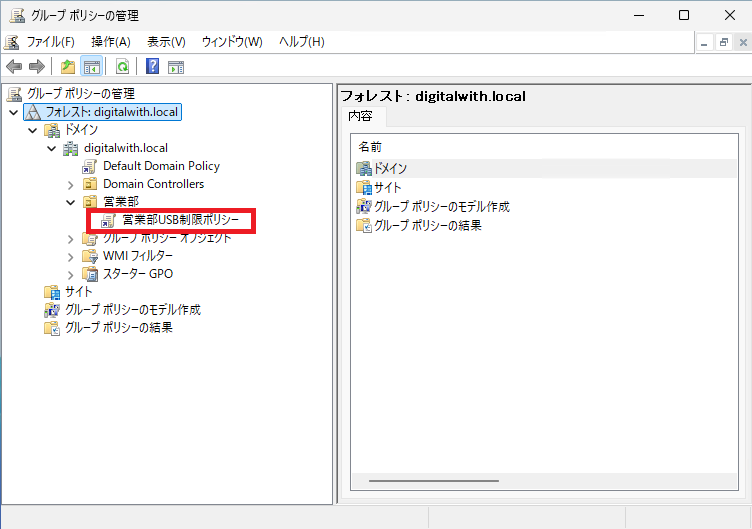Click the Default Domain Policy GPO link icon
This screenshot has width=752, height=529.
click(90, 166)
